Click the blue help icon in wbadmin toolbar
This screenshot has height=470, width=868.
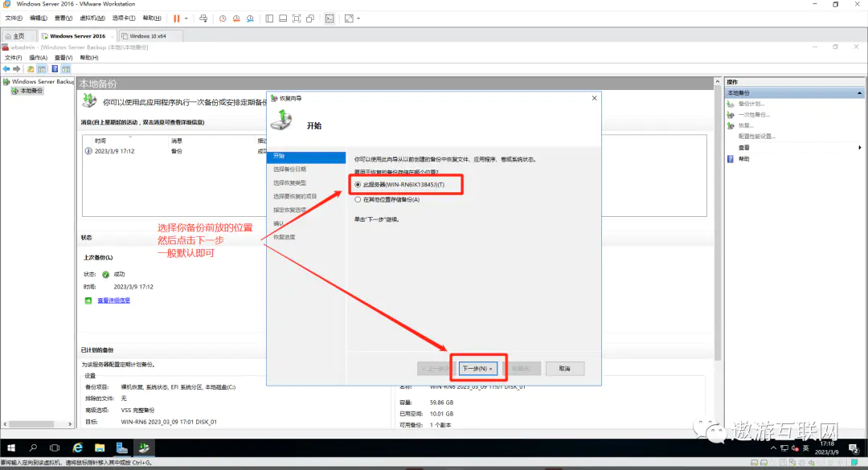tap(55, 68)
